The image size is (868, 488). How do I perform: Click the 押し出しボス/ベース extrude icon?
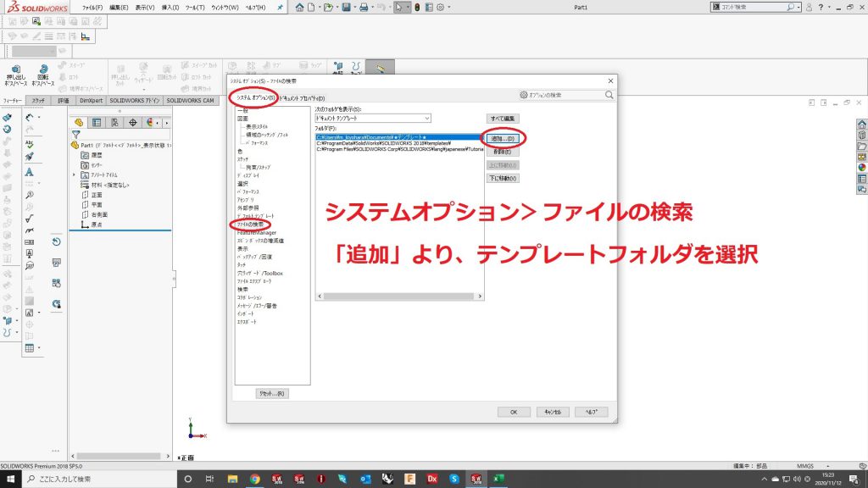click(15, 76)
